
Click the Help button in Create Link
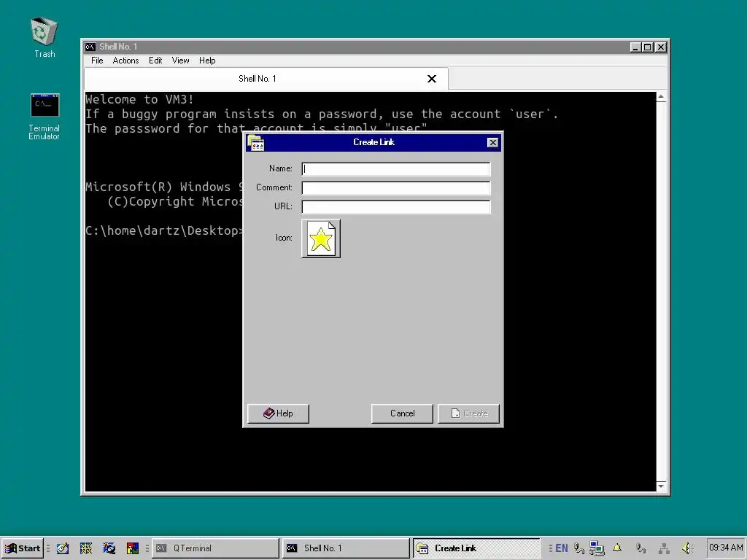pyautogui.click(x=278, y=413)
